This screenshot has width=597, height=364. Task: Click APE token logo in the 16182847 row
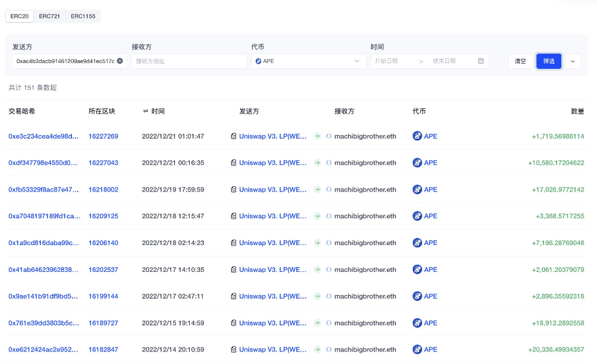tap(417, 350)
